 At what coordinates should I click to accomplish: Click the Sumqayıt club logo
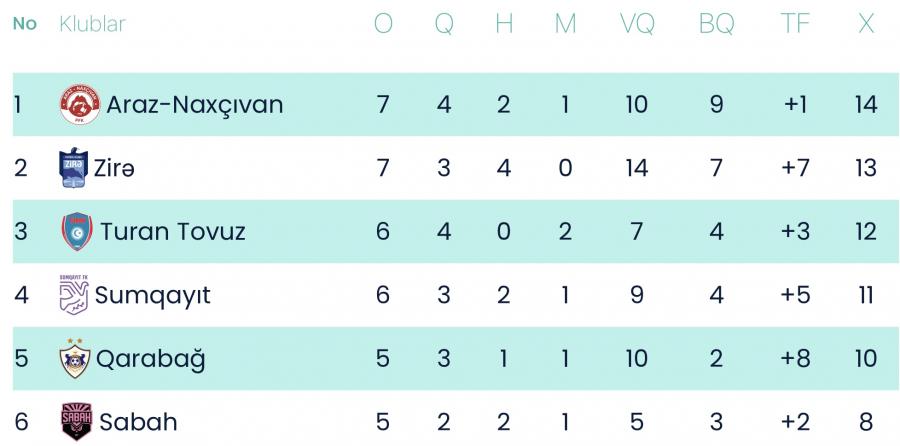(74, 294)
